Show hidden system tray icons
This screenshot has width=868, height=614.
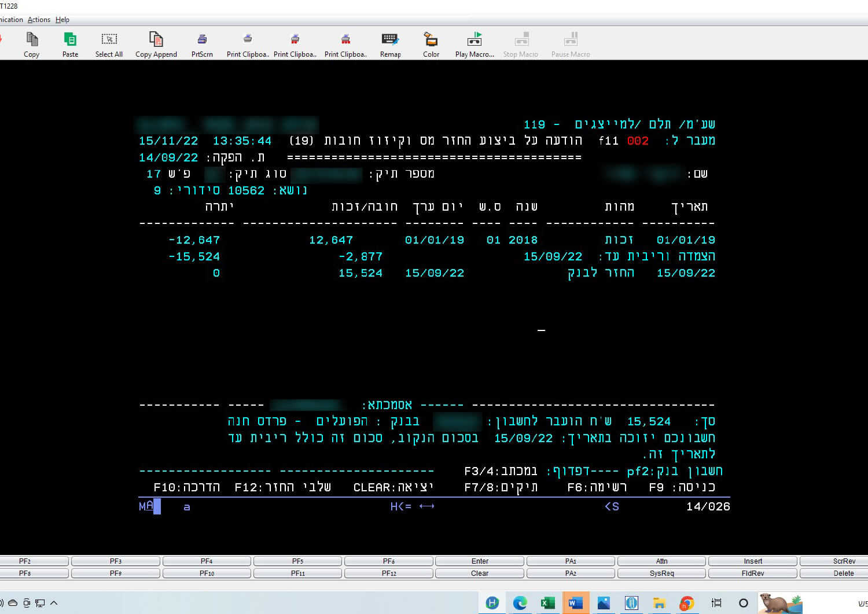54,603
